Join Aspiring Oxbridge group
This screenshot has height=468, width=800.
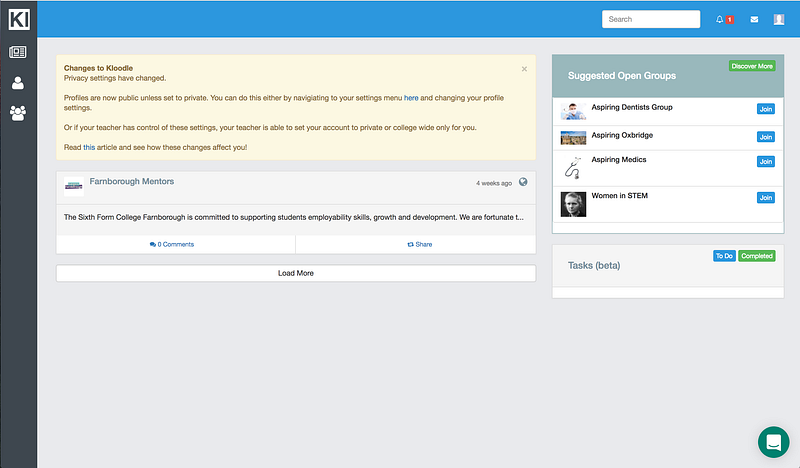[765, 137]
